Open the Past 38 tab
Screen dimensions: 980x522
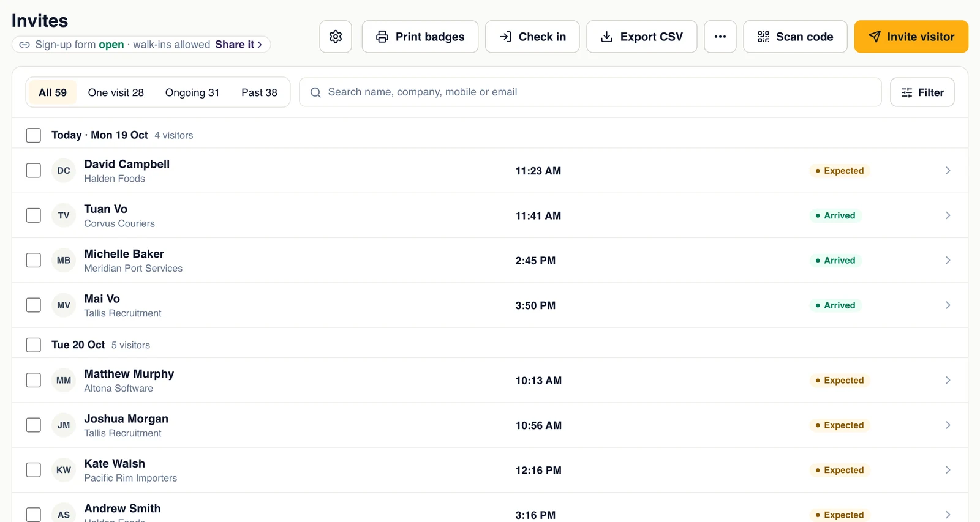[259, 92]
